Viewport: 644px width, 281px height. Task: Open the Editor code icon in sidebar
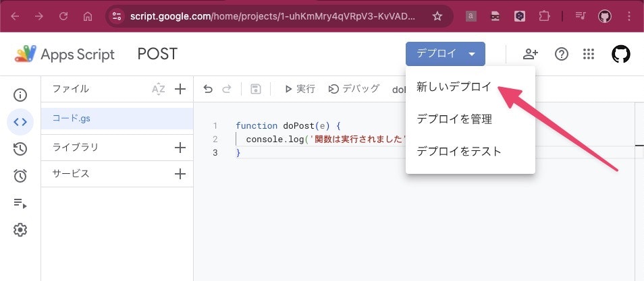20,122
